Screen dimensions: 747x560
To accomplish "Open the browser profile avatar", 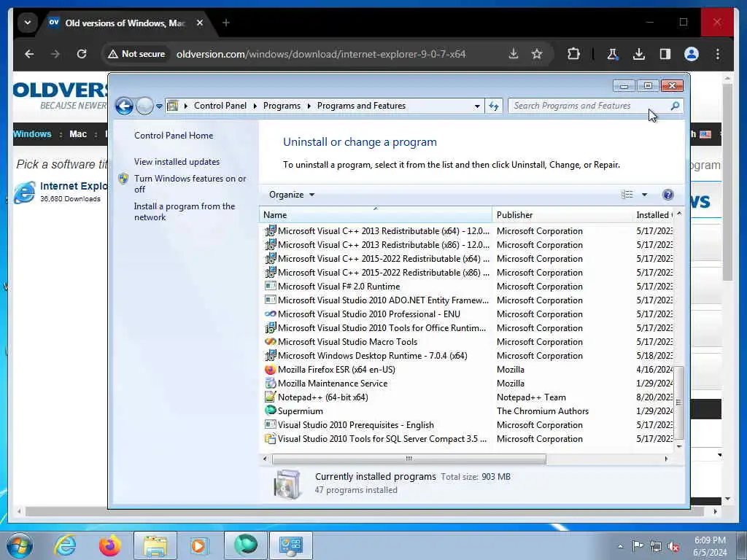I will pos(692,54).
